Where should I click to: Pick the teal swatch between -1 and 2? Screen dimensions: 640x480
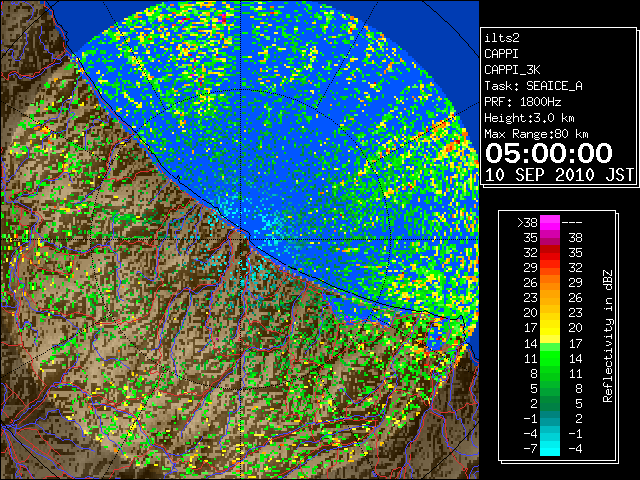tap(550, 418)
